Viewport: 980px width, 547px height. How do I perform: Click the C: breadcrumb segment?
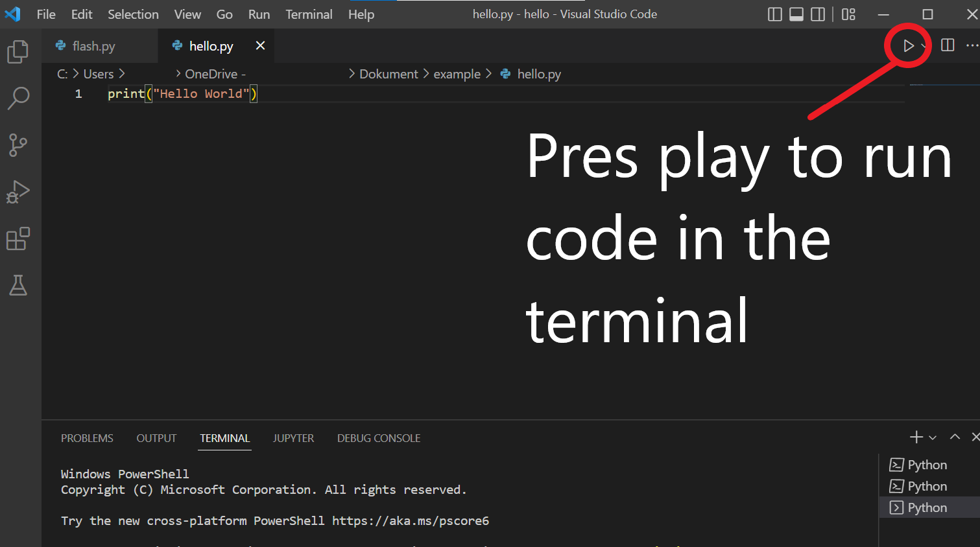tap(62, 74)
